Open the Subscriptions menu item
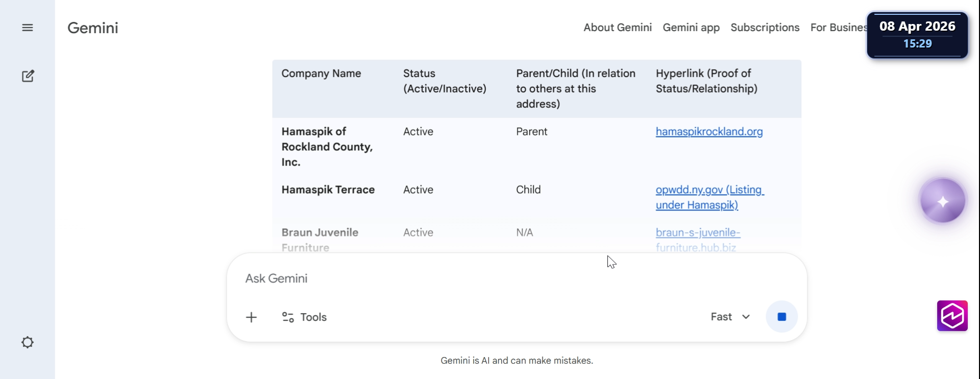 coord(765,28)
